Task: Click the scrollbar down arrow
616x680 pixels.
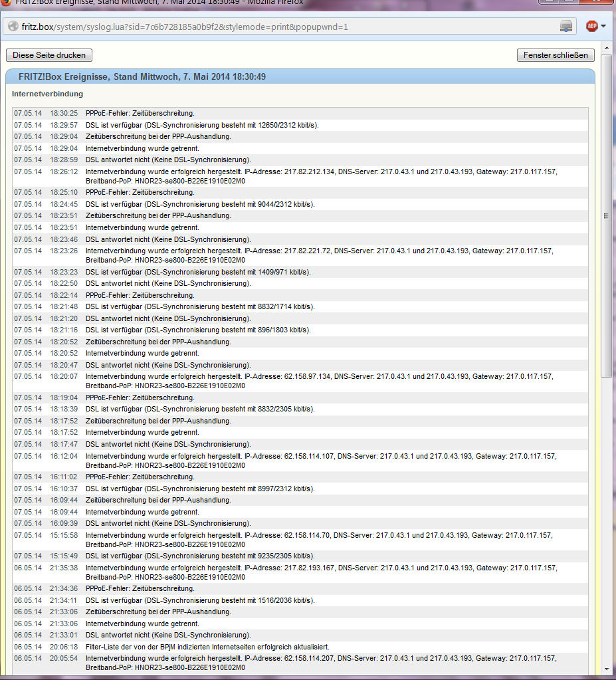Action: [606, 669]
